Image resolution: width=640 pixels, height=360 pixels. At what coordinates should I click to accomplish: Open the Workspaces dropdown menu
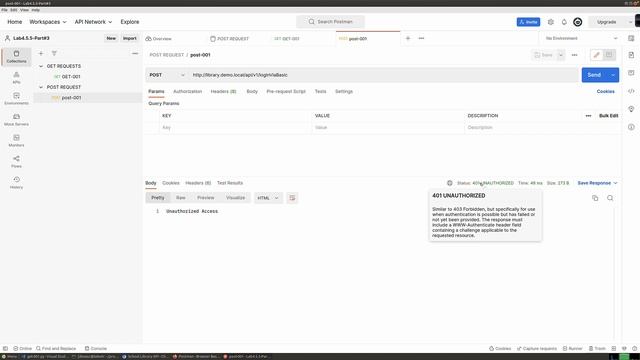point(48,22)
